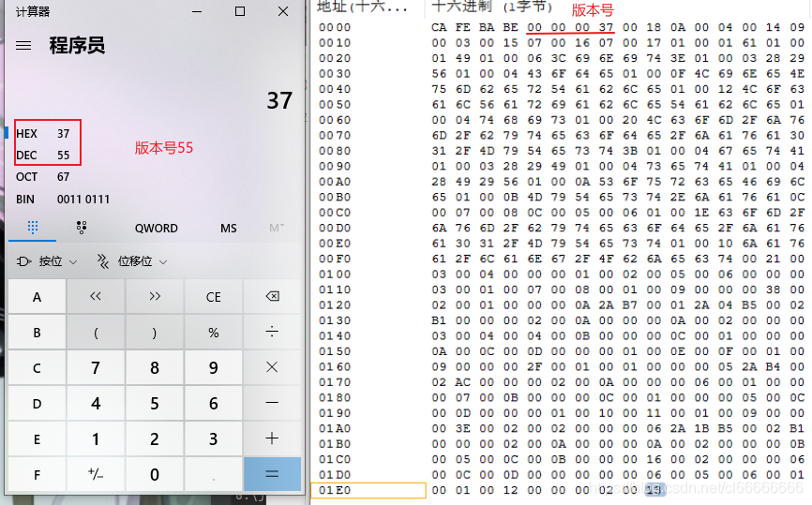This screenshot has width=812, height=505.
Task: Click the number 5 key
Action: (x=155, y=403)
